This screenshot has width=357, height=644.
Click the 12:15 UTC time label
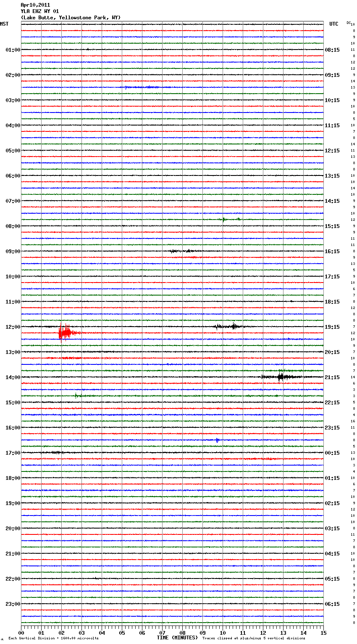332,151
